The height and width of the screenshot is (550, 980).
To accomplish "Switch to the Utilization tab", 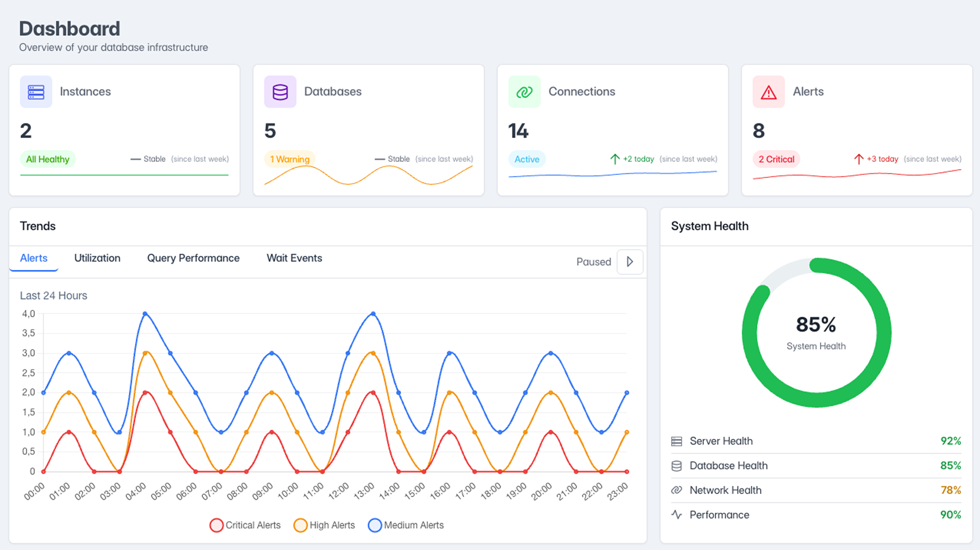I will pyautogui.click(x=97, y=258).
